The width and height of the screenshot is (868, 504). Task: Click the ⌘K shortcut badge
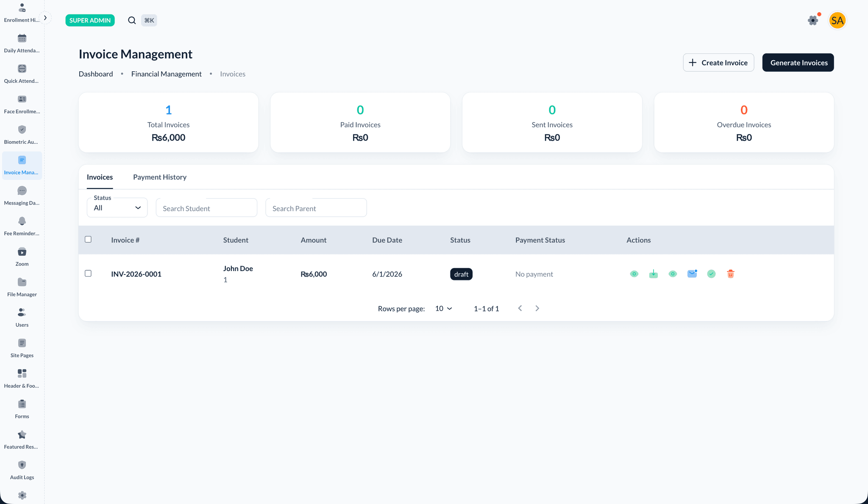(x=149, y=20)
